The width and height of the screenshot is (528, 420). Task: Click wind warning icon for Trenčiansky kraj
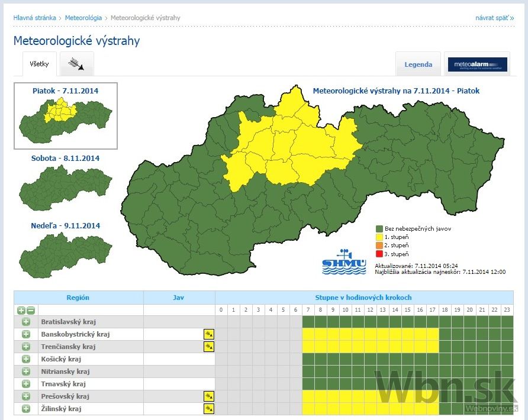click(209, 346)
